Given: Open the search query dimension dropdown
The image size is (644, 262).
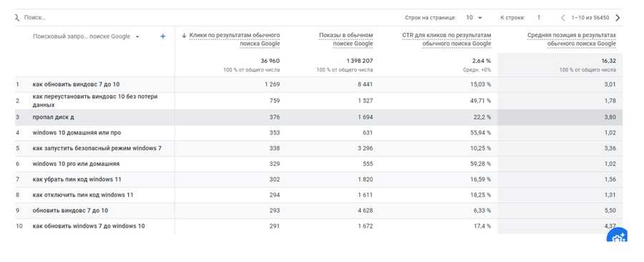Looking at the screenshot, I should point(87,37).
